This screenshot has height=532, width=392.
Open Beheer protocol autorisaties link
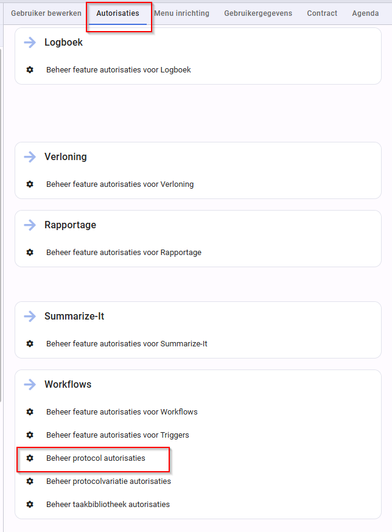click(96, 458)
